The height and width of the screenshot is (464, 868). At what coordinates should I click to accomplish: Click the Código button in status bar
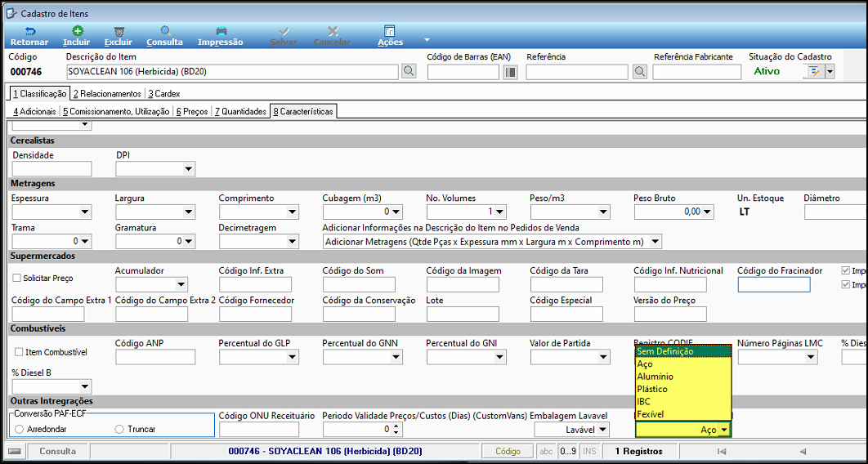tap(508, 451)
